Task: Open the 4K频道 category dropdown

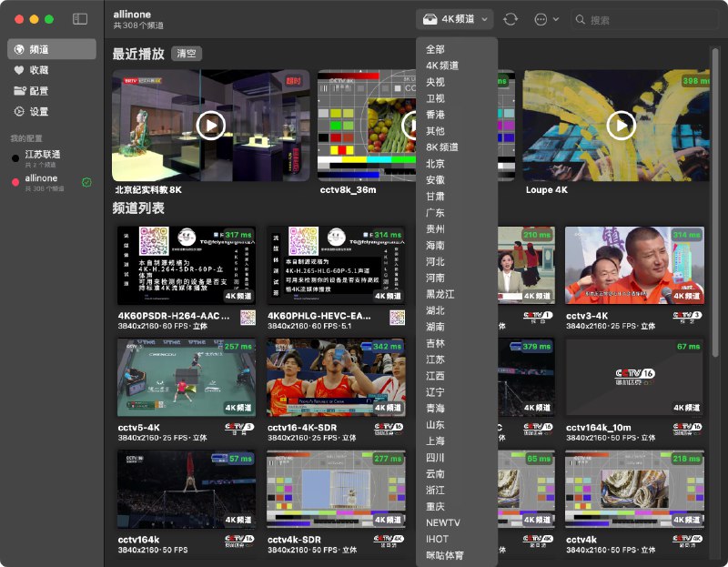Action: pyautogui.click(x=454, y=19)
